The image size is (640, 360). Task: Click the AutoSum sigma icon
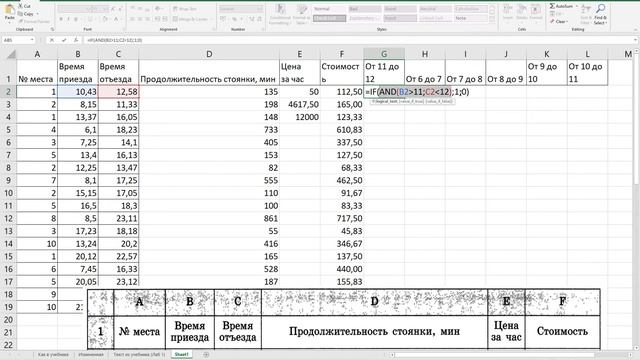click(552, 6)
